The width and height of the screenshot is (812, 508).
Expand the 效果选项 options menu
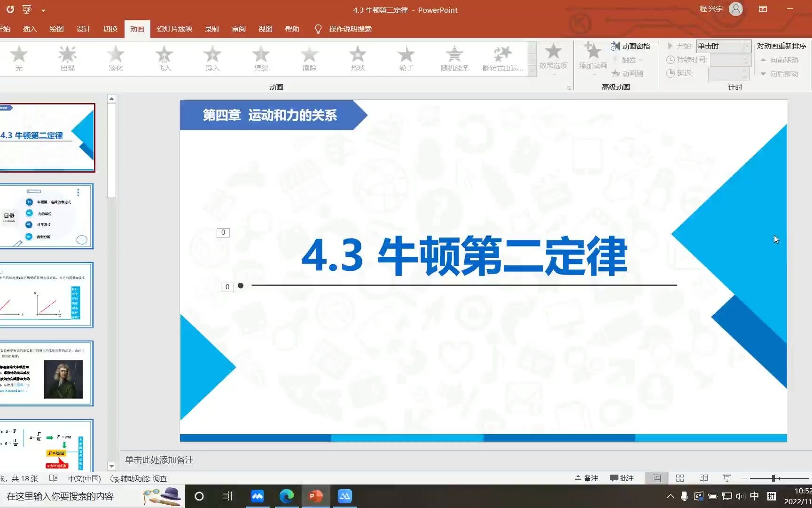(x=553, y=60)
